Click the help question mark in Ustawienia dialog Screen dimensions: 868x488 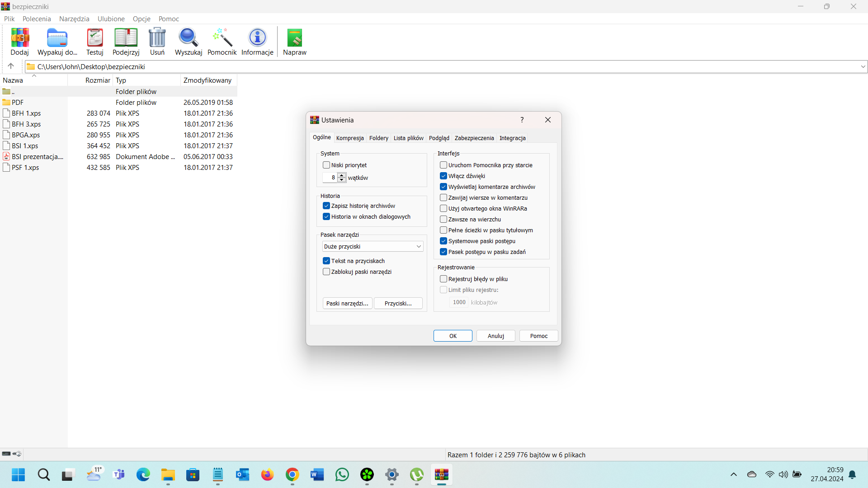(522, 120)
